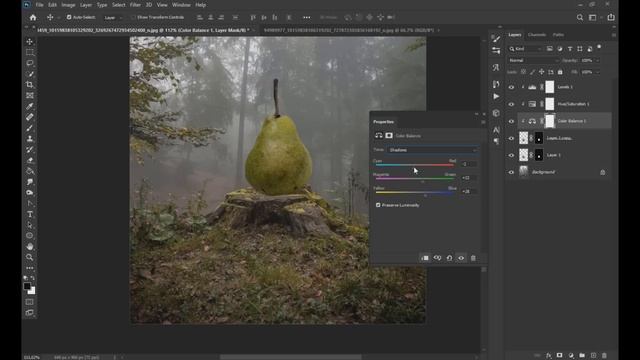Select the Move tool

(x=30, y=42)
